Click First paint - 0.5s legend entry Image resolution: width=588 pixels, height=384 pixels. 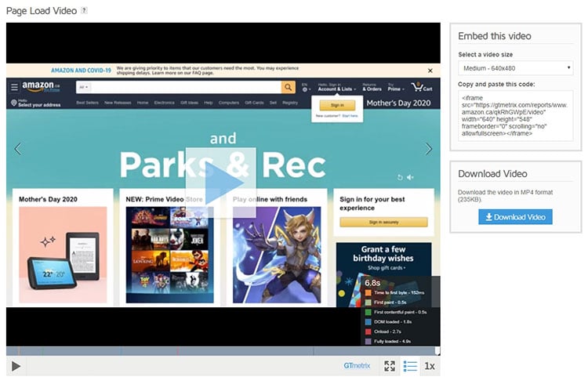(386, 302)
